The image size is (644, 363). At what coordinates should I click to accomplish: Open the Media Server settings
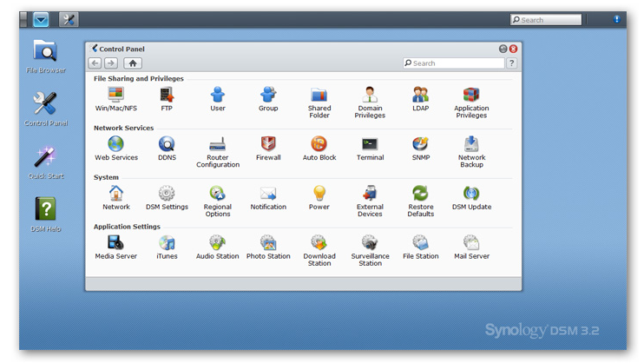click(x=115, y=243)
